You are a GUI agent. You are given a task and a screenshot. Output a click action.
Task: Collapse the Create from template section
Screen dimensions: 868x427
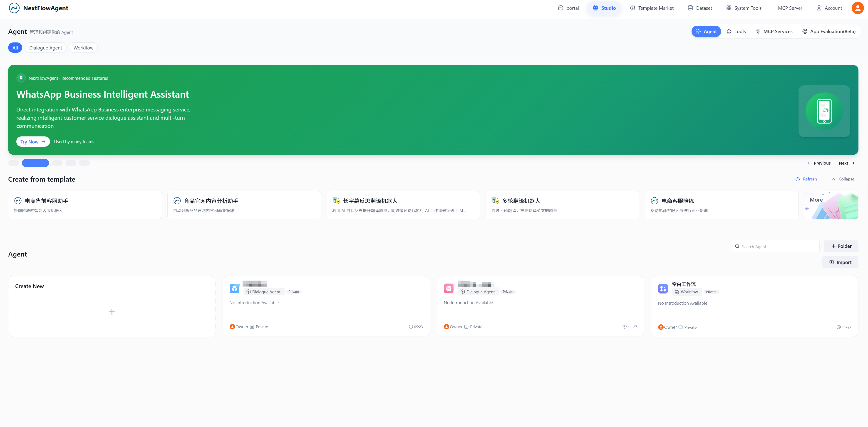point(843,179)
